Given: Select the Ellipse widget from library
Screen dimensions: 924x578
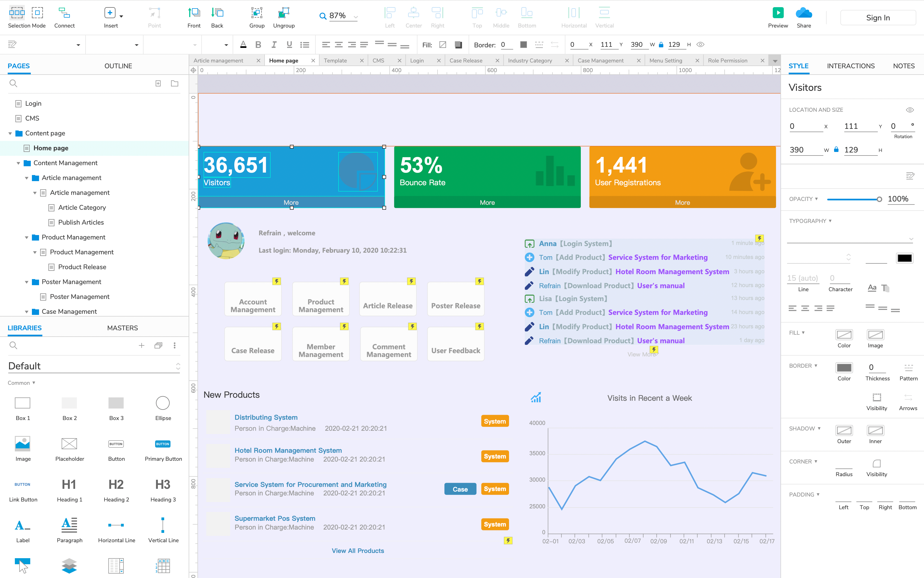Looking at the screenshot, I should (163, 408).
